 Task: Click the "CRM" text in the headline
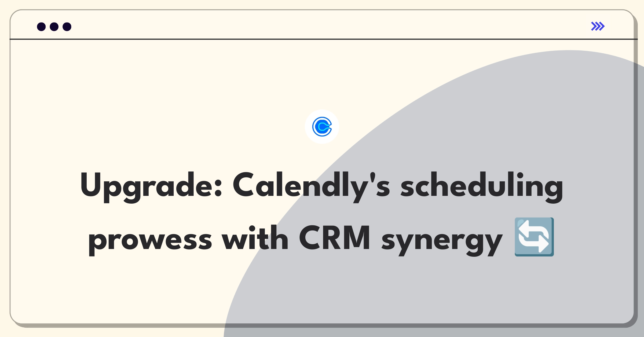point(335,238)
